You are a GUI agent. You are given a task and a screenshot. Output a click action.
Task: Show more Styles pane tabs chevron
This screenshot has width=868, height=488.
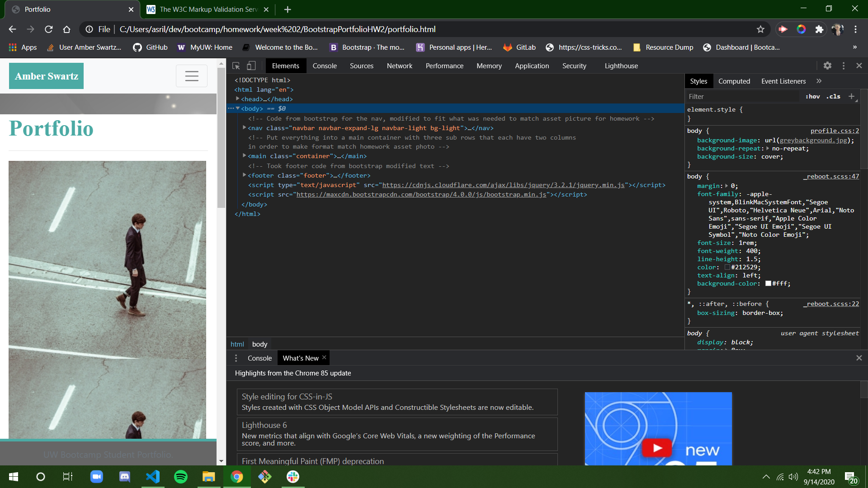819,81
